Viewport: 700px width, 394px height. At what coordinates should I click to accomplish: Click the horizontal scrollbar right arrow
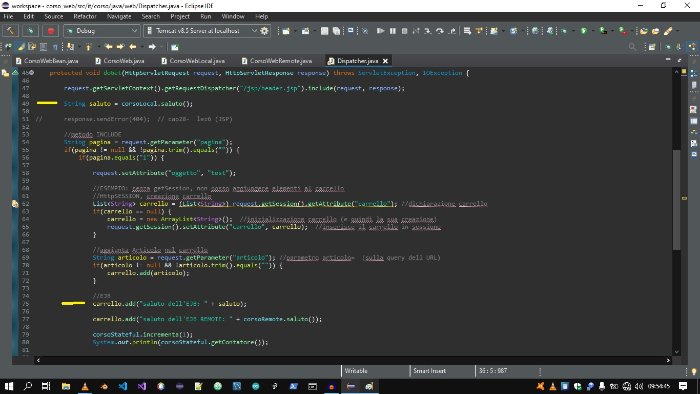(668, 360)
